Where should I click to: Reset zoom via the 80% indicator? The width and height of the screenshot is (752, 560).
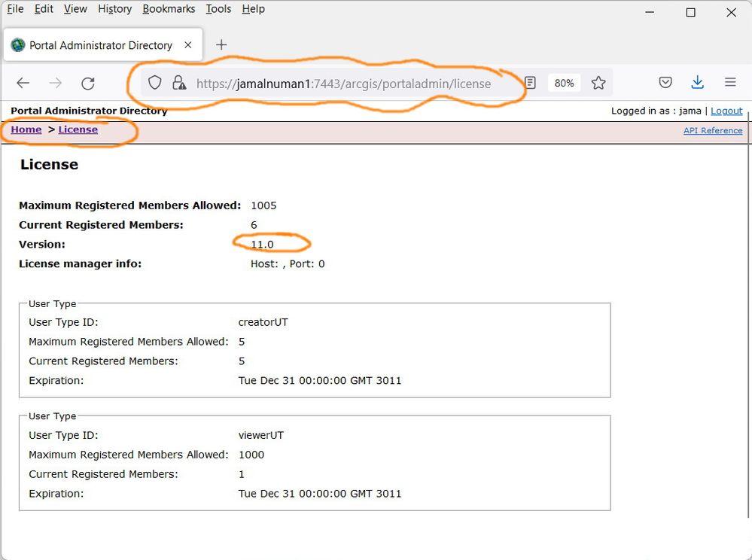564,83
